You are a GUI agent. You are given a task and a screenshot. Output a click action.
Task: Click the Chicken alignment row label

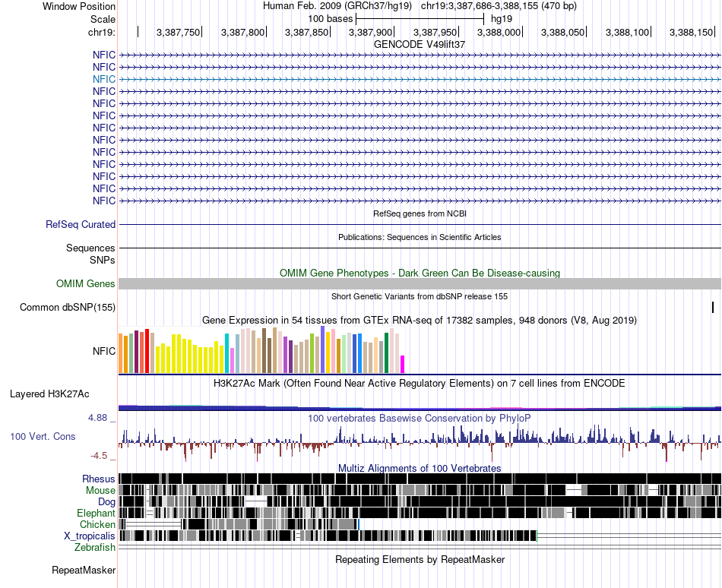click(97, 524)
